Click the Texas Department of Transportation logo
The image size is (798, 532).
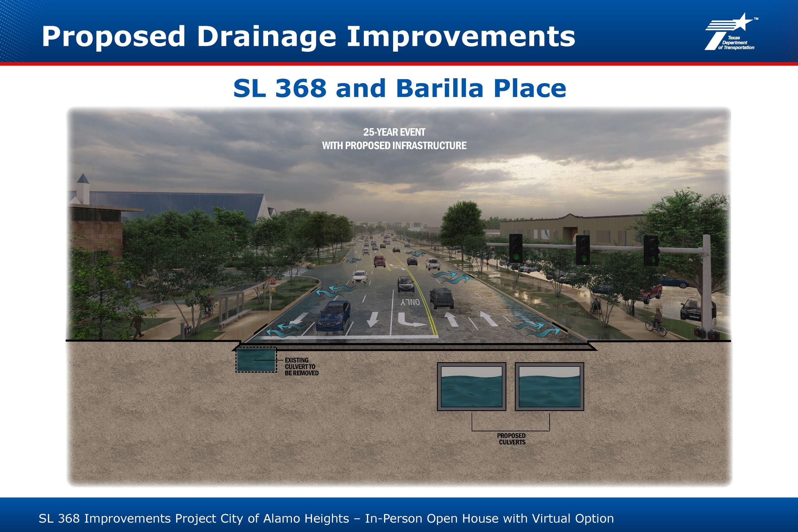point(732,31)
